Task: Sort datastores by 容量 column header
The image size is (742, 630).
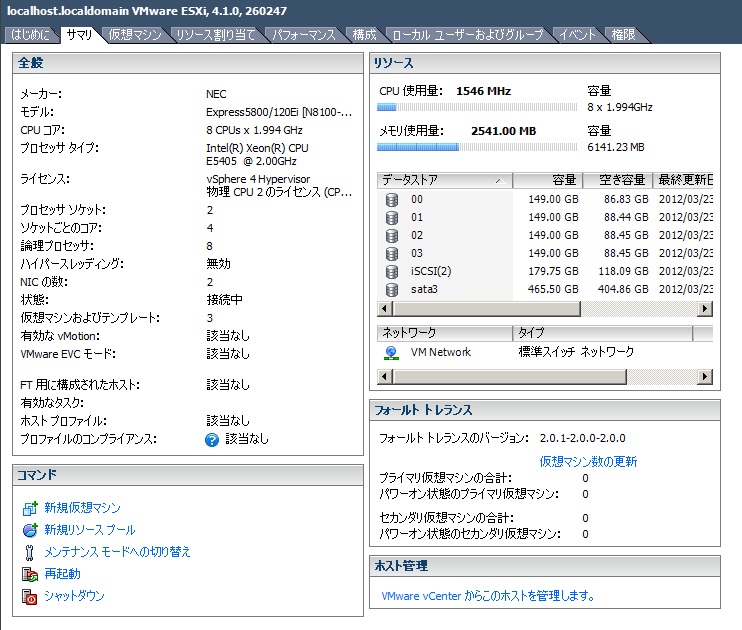Action: [x=548, y=180]
